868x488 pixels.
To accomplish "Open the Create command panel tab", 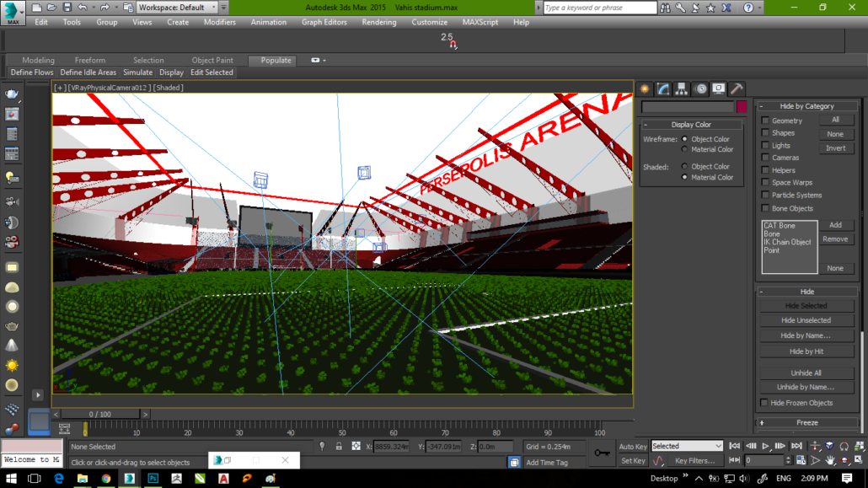I will click(x=645, y=89).
